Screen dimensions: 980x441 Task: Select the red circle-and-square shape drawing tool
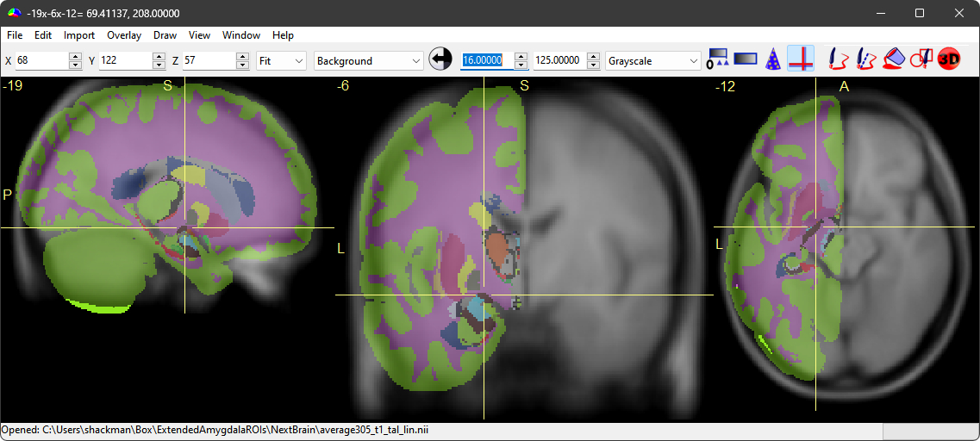pos(921,59)
